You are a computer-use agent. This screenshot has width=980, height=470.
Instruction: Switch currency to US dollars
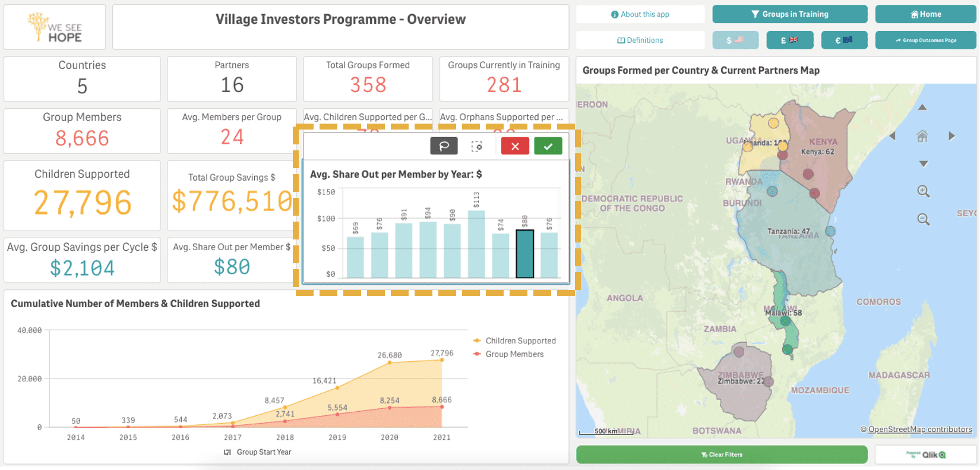(x=735, y=40)
